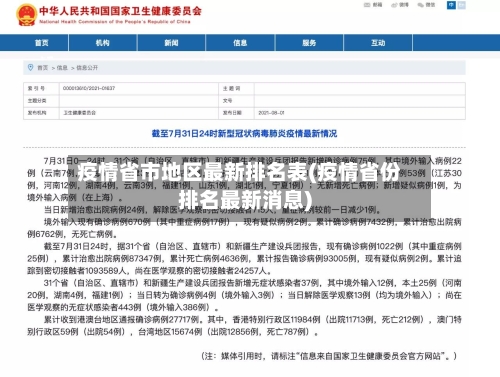500x377 pixels.
Task: Open the 邮箱 mailbox icon link
Action: tap(373, 5)
